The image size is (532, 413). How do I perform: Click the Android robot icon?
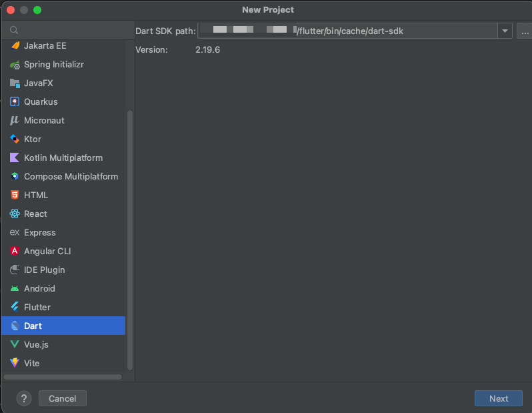pos(15,288)
